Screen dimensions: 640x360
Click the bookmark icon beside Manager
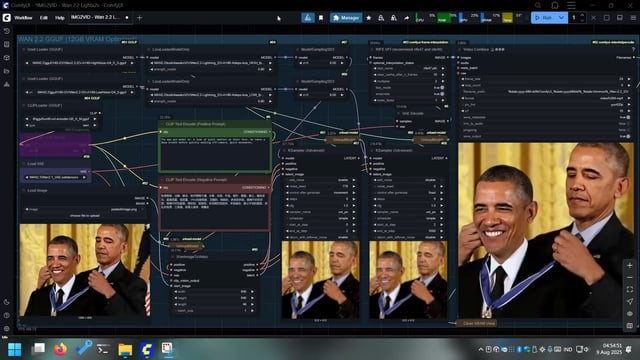321,18
